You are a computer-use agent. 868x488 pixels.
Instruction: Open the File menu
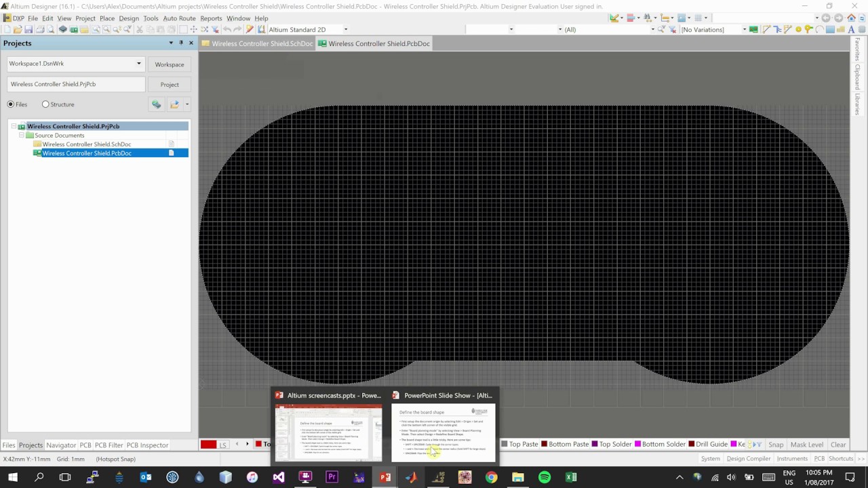pos(33,18)
